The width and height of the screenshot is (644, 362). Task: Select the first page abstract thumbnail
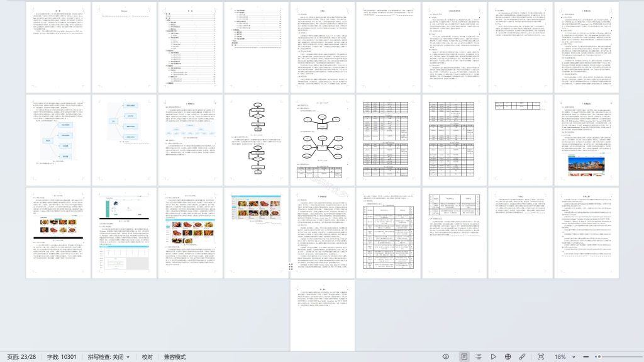58,47
